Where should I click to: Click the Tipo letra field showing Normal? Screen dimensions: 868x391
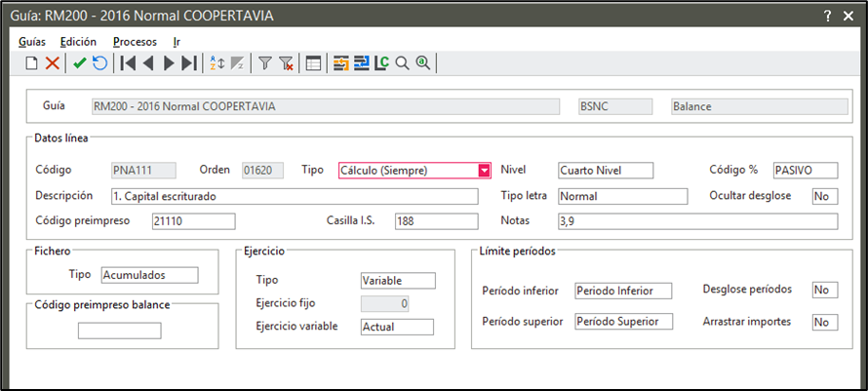[623, 196]
